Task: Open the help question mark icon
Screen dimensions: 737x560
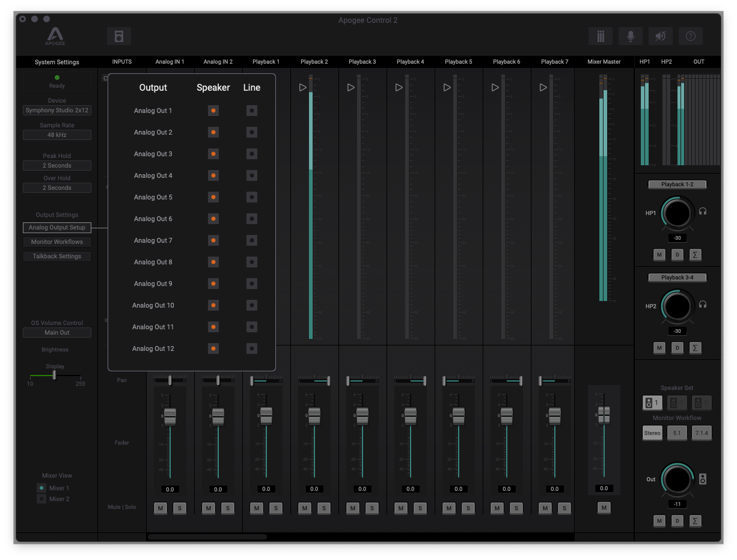Action: pos(691,36)
